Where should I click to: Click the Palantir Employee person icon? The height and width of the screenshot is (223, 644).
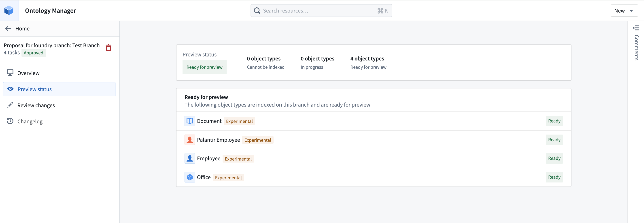[x=189, y=139]
